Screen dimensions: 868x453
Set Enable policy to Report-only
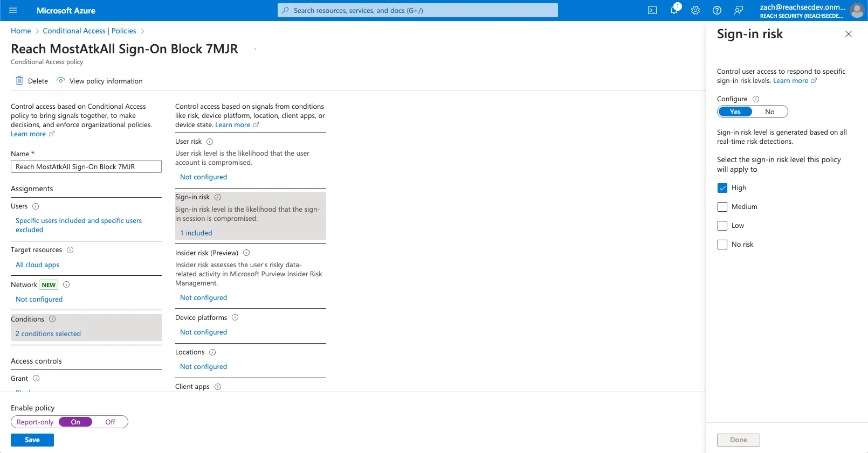35,422
